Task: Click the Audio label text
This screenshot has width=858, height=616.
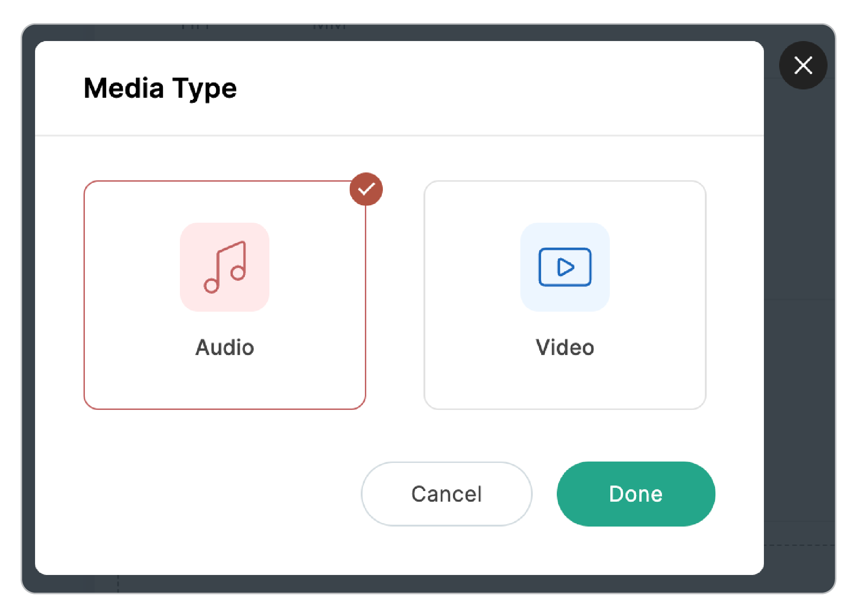Action: click(x=225, y=348)
